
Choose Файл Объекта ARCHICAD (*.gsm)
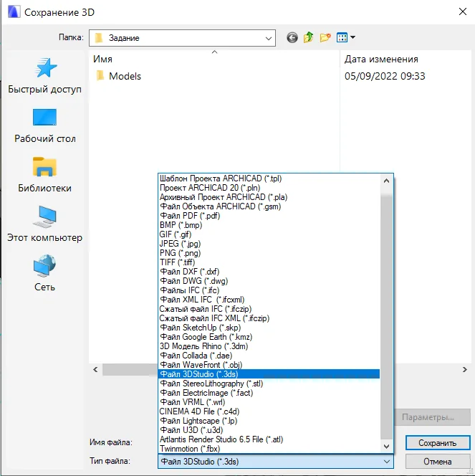point(269,206)
